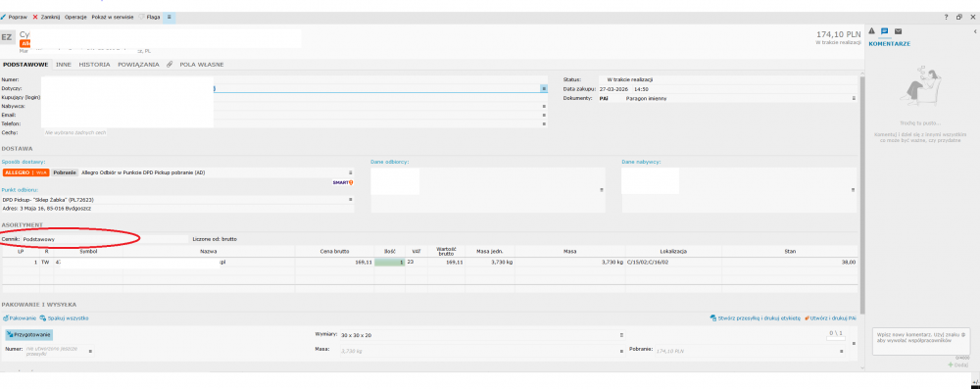Open the Punkt odbioru link
Screen dimensions: 980x389
tap(20, 189)
